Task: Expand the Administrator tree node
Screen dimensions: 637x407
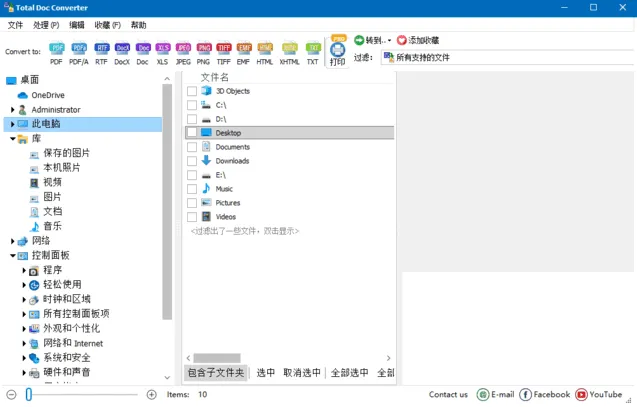Action: [12, 110]
